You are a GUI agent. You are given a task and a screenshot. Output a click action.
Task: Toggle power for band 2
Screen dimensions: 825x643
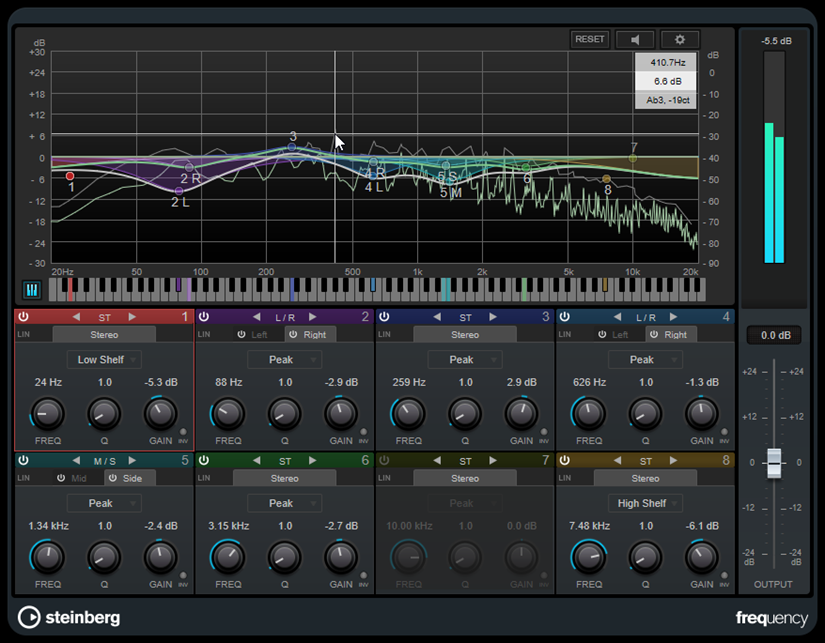point(204,317)
